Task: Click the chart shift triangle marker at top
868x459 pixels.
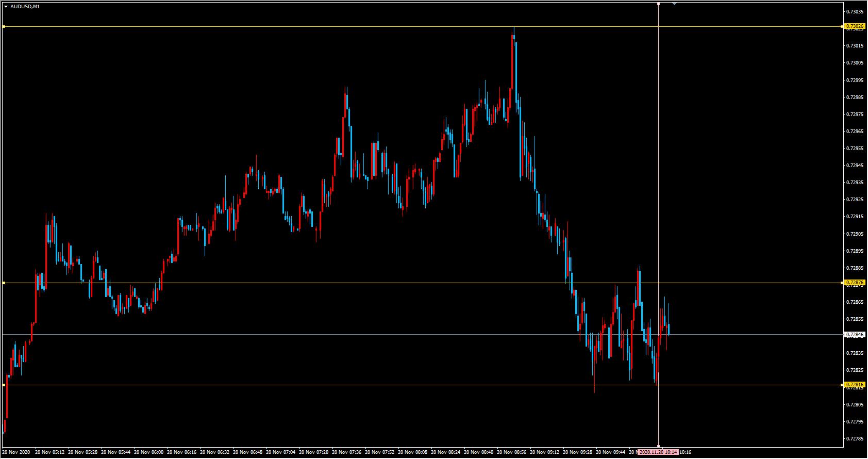Action: pos(674,4)
